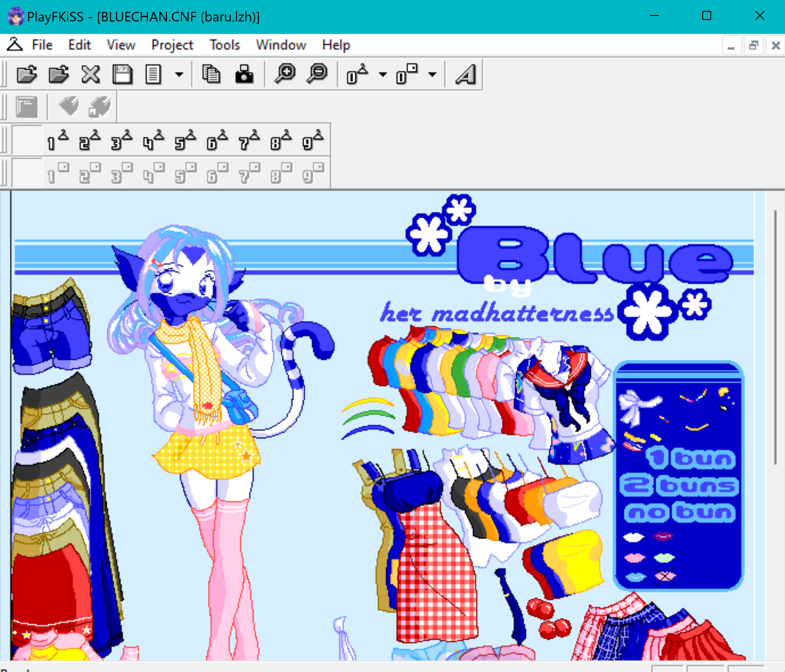Select the red cherries accessory
The image size is (785, 672).
[549, 619]
